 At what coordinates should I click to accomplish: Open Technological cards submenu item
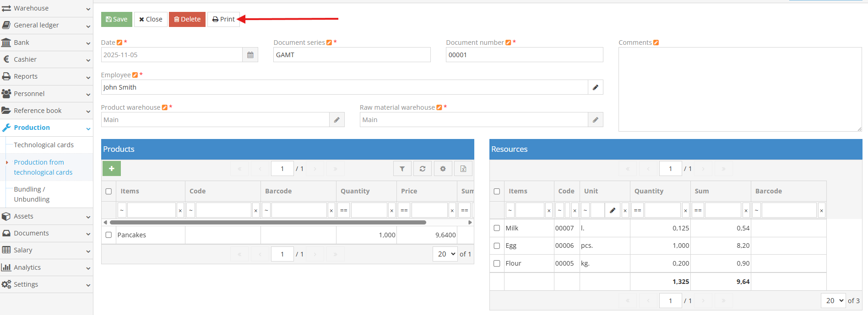pos(43,145)
